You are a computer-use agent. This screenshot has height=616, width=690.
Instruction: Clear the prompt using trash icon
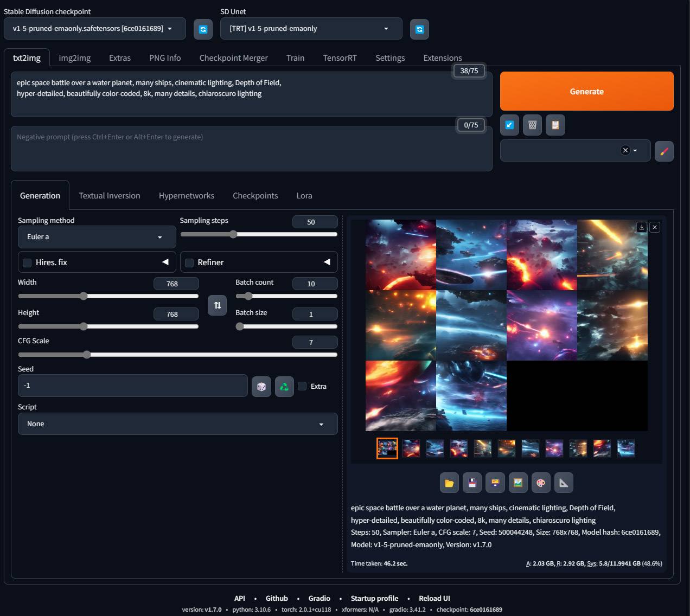(532, 125)
